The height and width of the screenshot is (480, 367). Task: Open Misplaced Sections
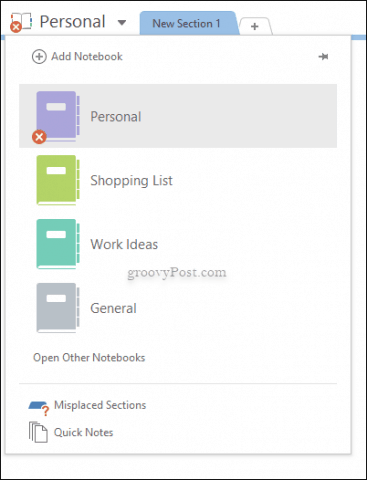(x=100, y=405)
